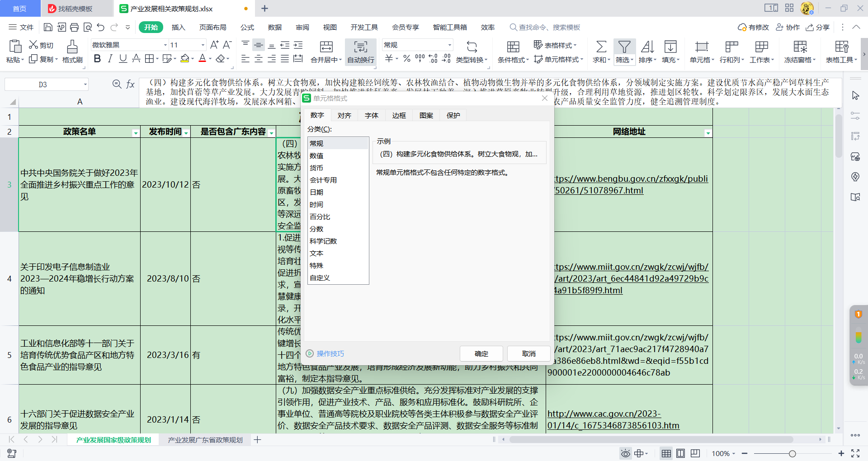The width and height of the screenshot is (868, 461).
Task: Switch to 边框 tab in cell format dialog
Action: tap(399, 116)
